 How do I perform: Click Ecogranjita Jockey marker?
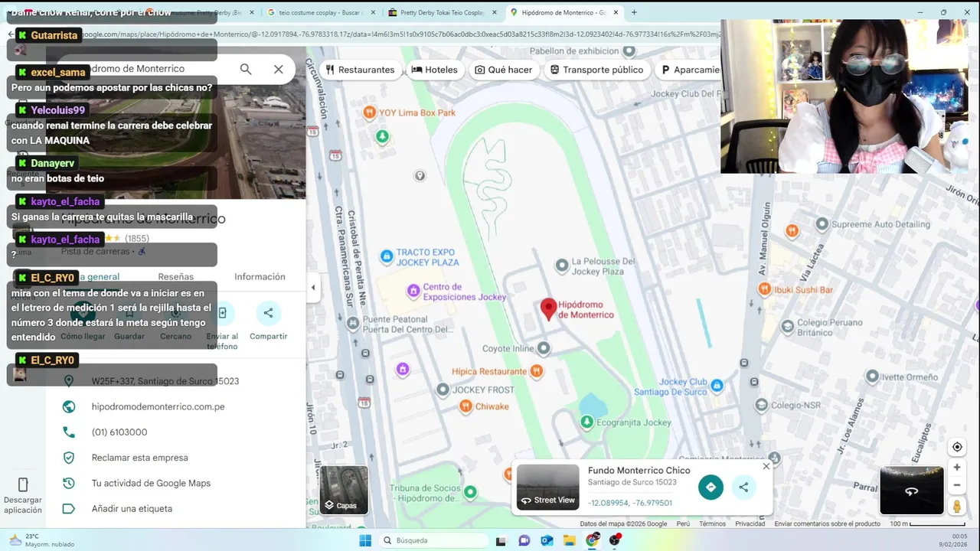coord(587,422)
